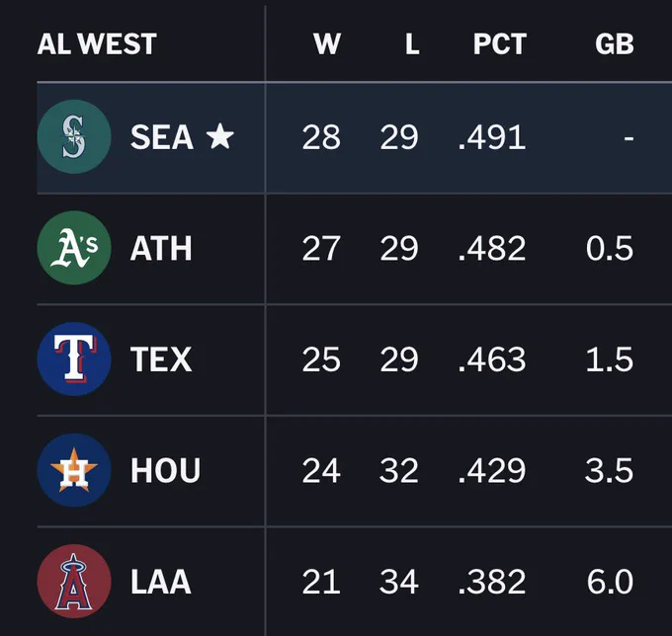Click the Angels halo A logo

(74, 581)
